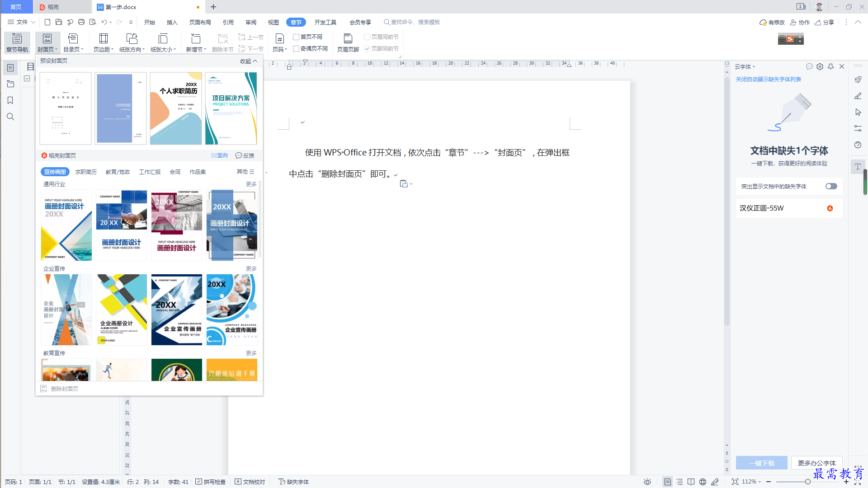Click the fit-page zoom icon beside 112%
Image resolution: width=868 pixels, height=488 pixels.
(x=735, y=482)
